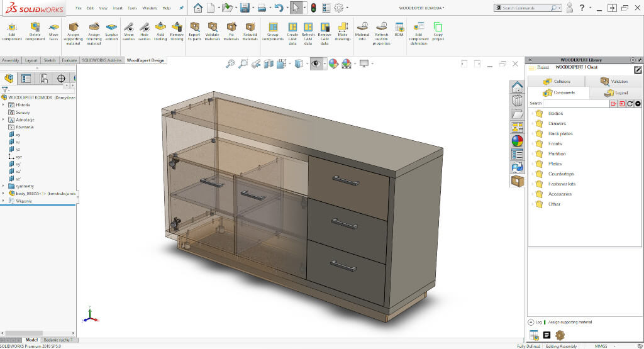The image size is (644, 349).
Task: Switch to the Evaluate tab
Action: 69,60
